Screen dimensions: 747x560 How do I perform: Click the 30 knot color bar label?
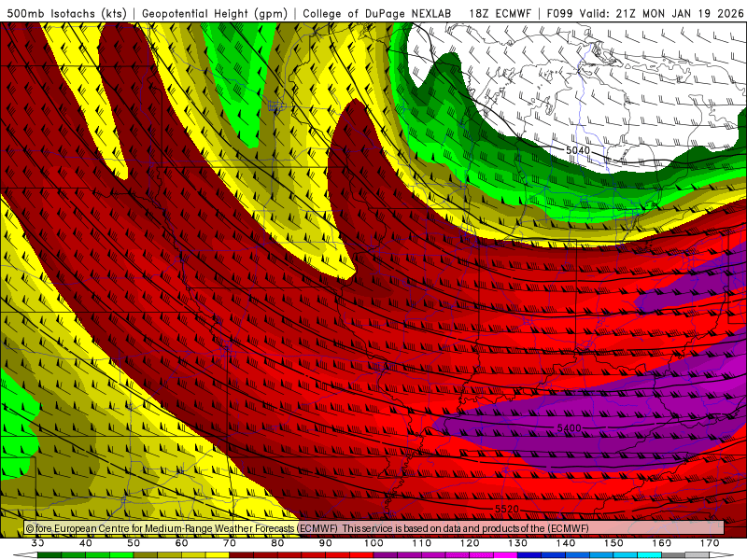(37, 543)
